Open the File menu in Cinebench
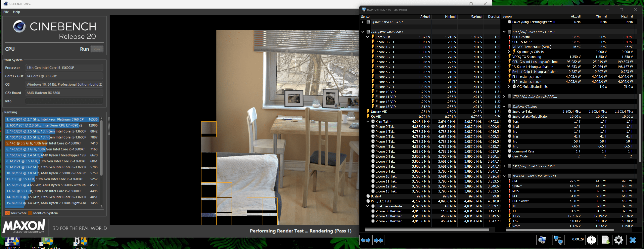644x249 pixels. [6, 12]
